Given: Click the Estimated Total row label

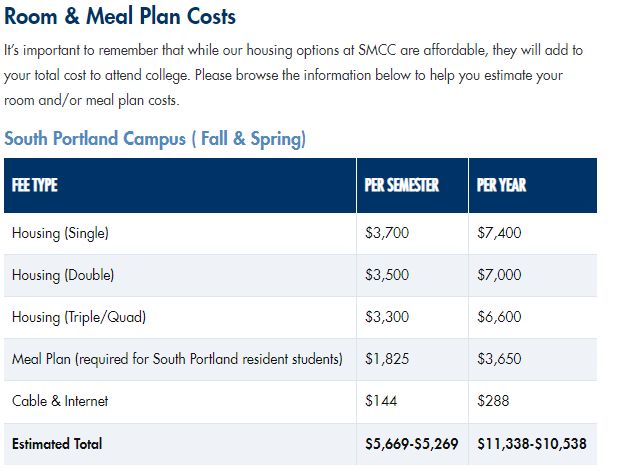Looking at the screenshot, I should click(x=57, y=443).
